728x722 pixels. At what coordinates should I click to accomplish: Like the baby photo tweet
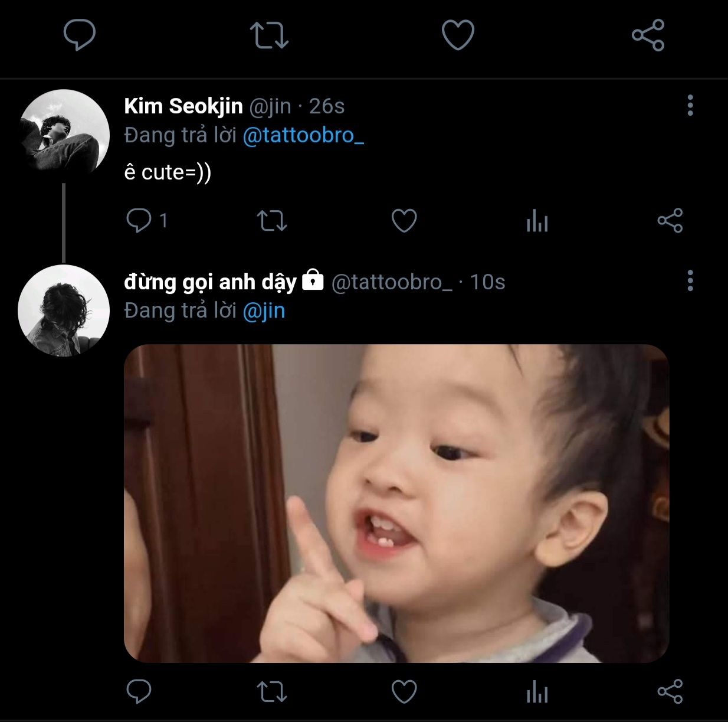point(404,691)
